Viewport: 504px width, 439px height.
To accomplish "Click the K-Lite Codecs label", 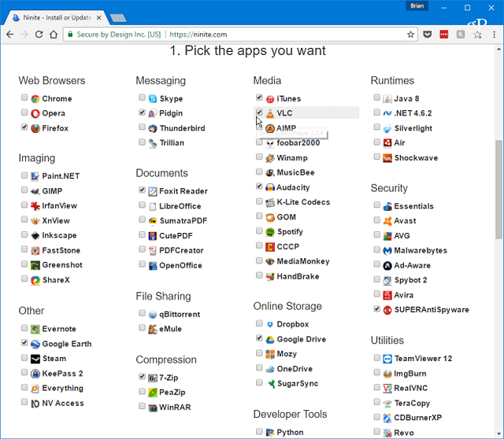I will 303,202.
